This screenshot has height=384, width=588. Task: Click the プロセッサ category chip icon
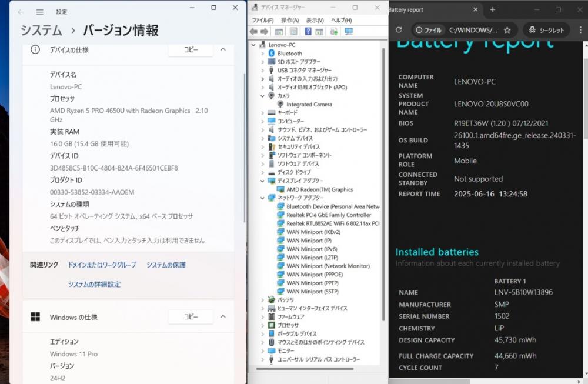[x=272, y=325]
